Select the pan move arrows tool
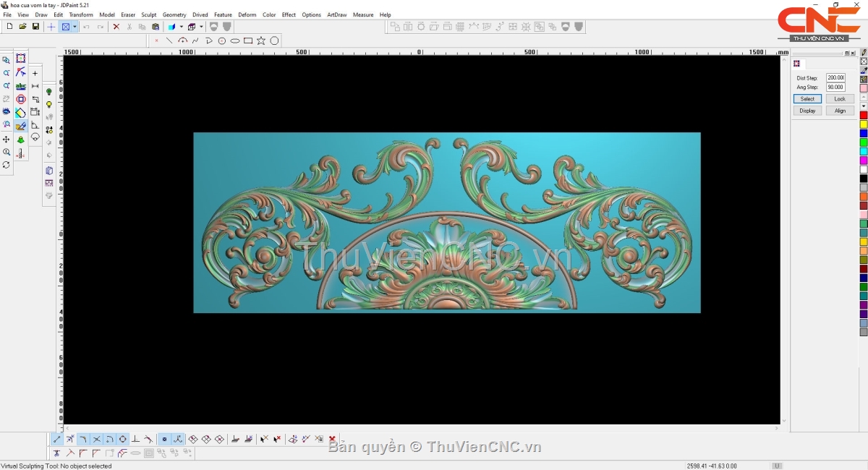 tap(7, 139)
